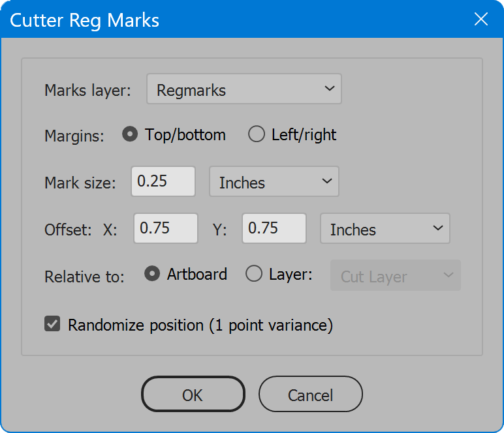Click the disabled Cut Layer dropdown

coord(396,276)
